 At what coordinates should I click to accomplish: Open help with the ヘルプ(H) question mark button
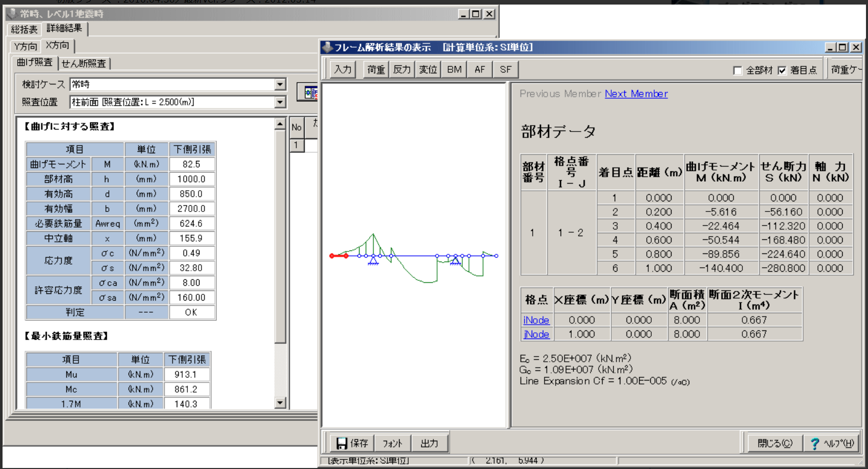pos(832,443)
